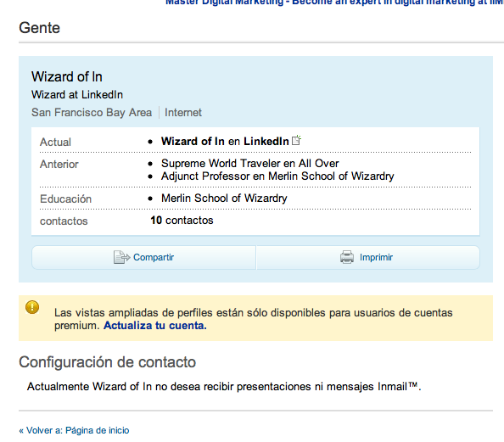Click the 10 contactos count
Image resolution: width=504 pixels, height=442 pixels.
(x=182, y=221)
